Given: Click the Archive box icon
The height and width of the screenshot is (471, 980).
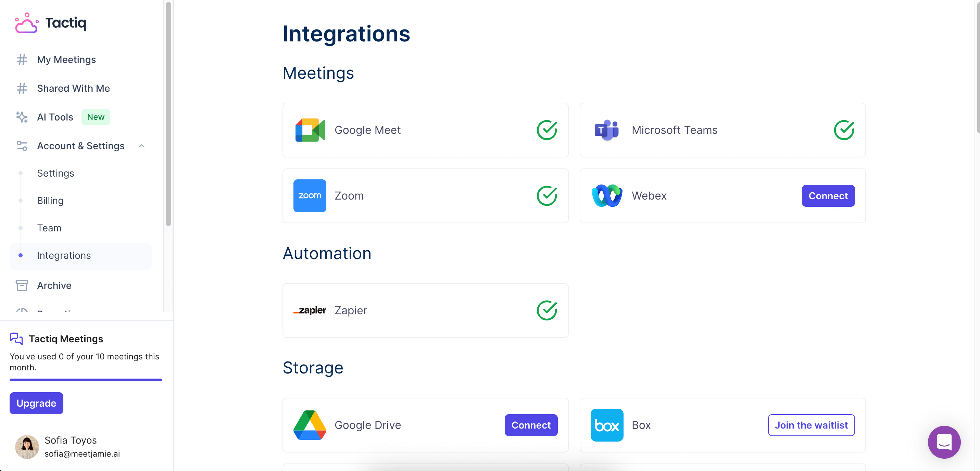Looking at the screenshot, I should click(22, 285).
